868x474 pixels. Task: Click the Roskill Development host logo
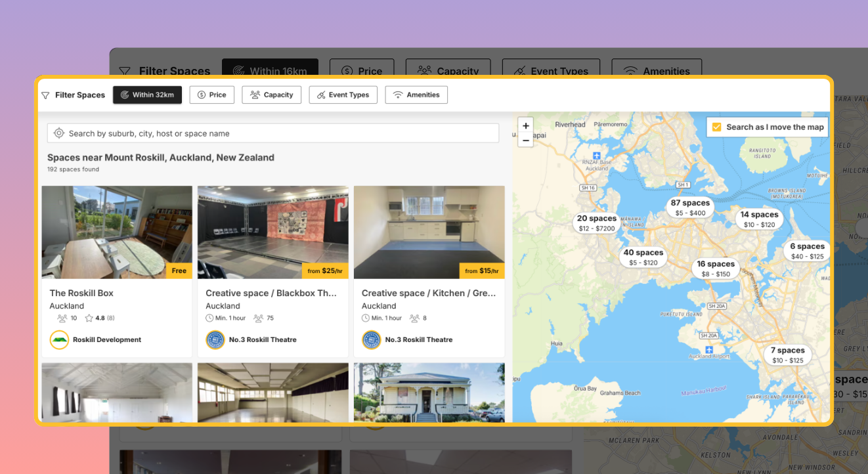[60, 340]
